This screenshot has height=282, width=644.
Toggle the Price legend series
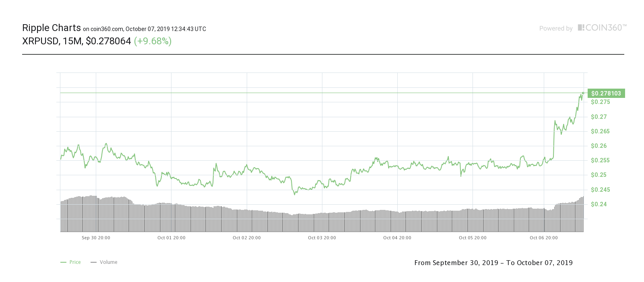[70, 262]
